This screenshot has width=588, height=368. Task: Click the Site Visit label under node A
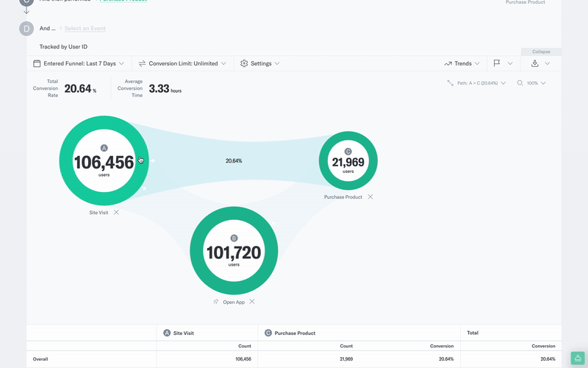[98, 212]
